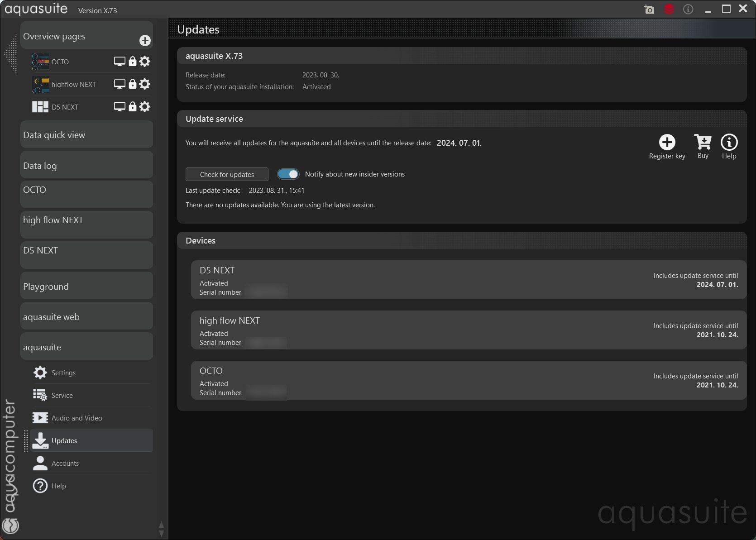Click the 'There are no updates available' message
The height and width of the screenshot is (540, 756).
[x=280, y=205]
